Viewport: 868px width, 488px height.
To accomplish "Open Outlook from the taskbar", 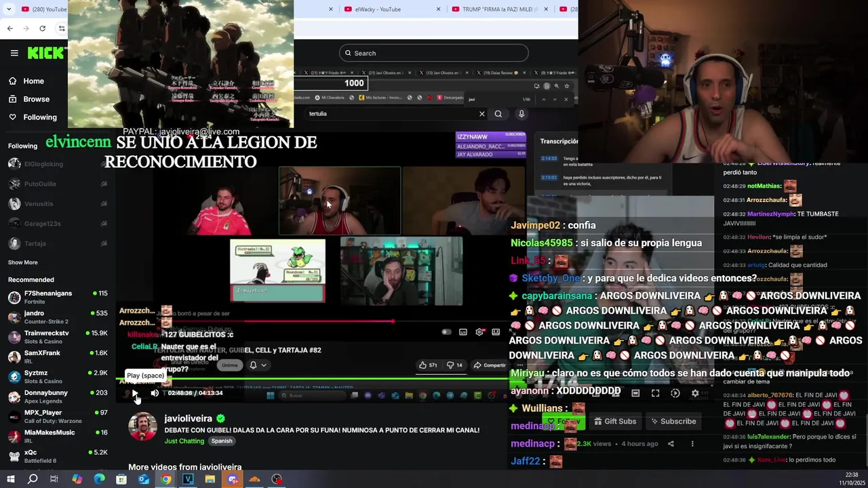I will click(x=144, y=479).
